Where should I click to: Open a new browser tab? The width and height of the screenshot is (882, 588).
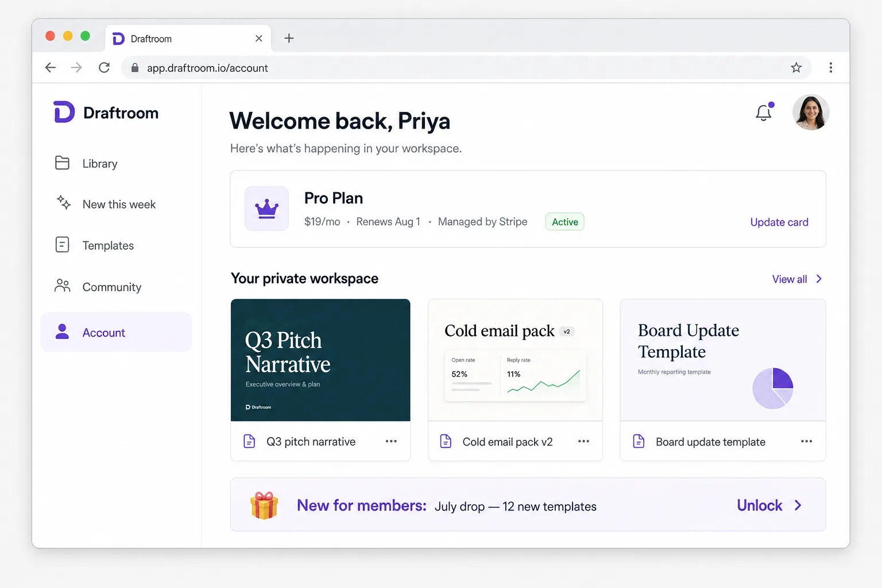tap(289, 38)
